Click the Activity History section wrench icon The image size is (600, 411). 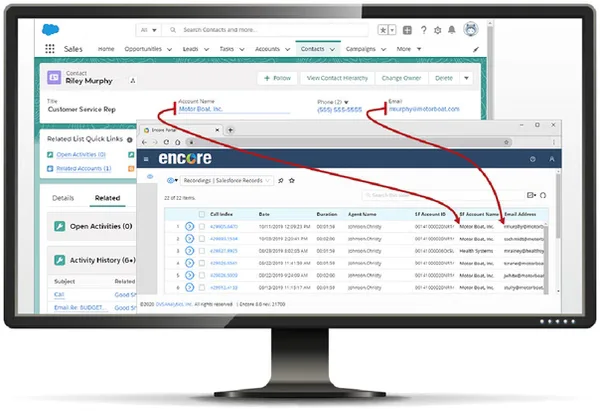coord(59,260)
